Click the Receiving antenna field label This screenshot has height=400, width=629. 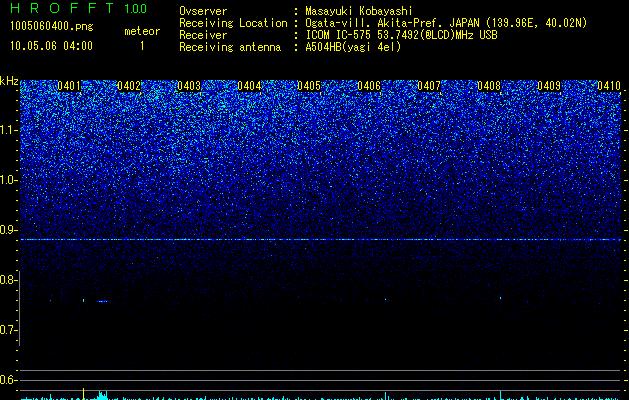coord(230,47)
